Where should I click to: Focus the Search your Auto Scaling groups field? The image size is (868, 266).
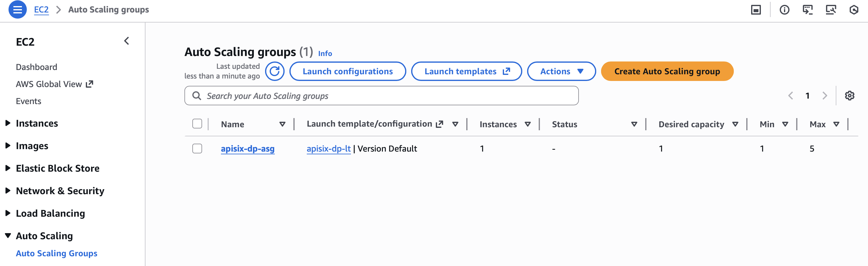pyautogui.click(x=384, y=96)
